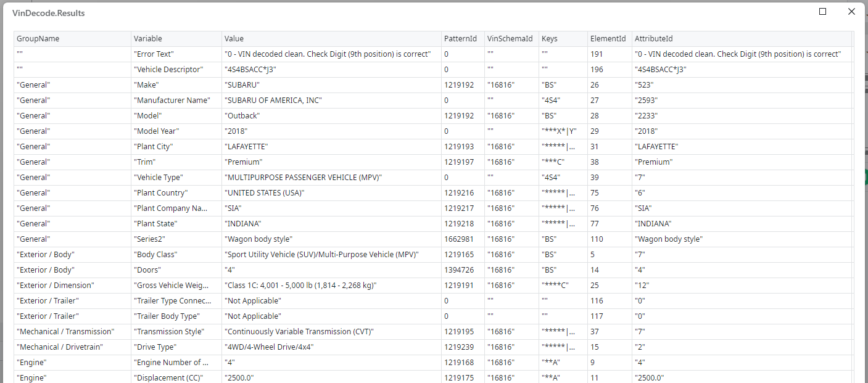The height and width of the screenshot is (383, 868).
Task: Sort by the PatternId column header
Action: coord(460,39)
